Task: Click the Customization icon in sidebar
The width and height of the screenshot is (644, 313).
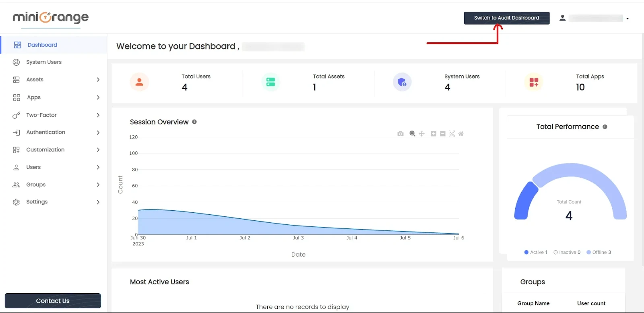Action: point(16,150)
